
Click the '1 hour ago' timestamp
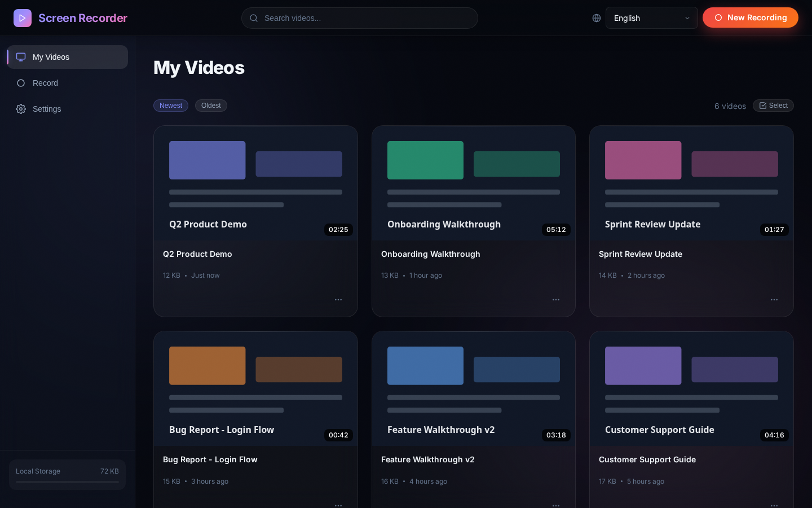pyautogui.click(x=426, y=275)
